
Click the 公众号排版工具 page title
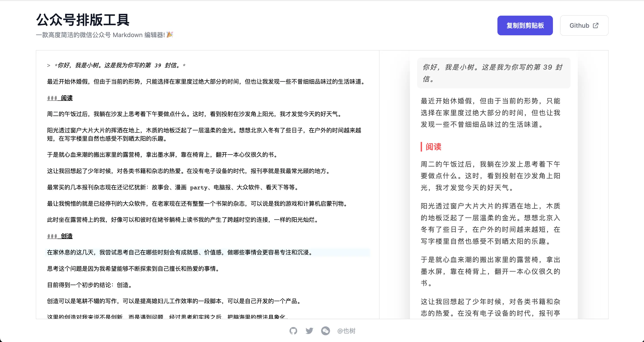pyautogui.click(x=83, y=20)
